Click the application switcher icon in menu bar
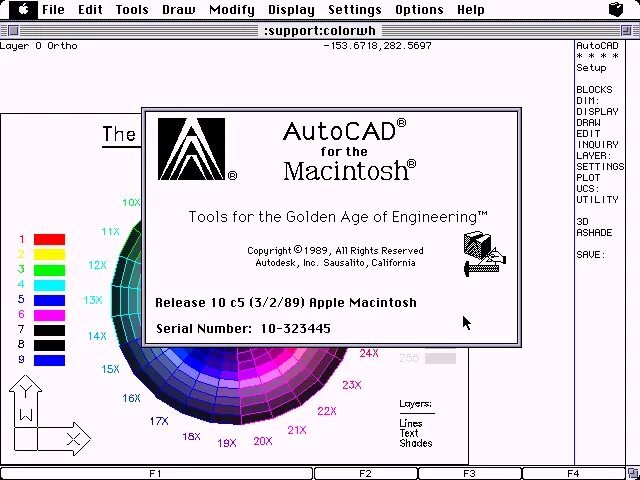The width and height of the screenshot is (640, 480). [616, 9]
